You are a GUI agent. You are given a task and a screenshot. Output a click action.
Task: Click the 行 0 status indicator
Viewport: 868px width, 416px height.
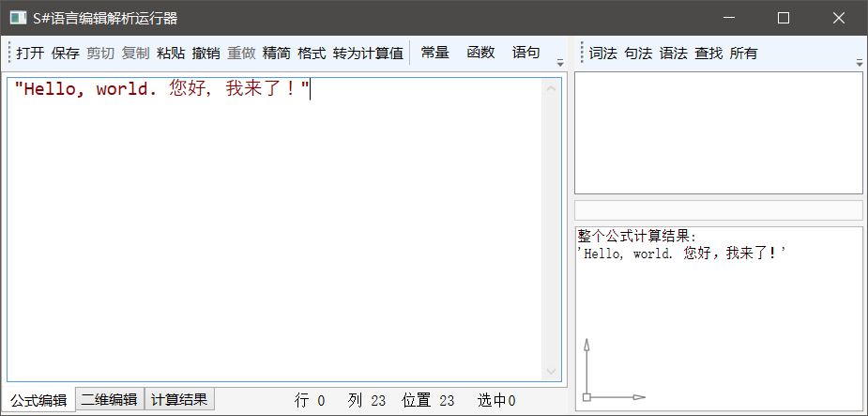[x=310, y=400]
